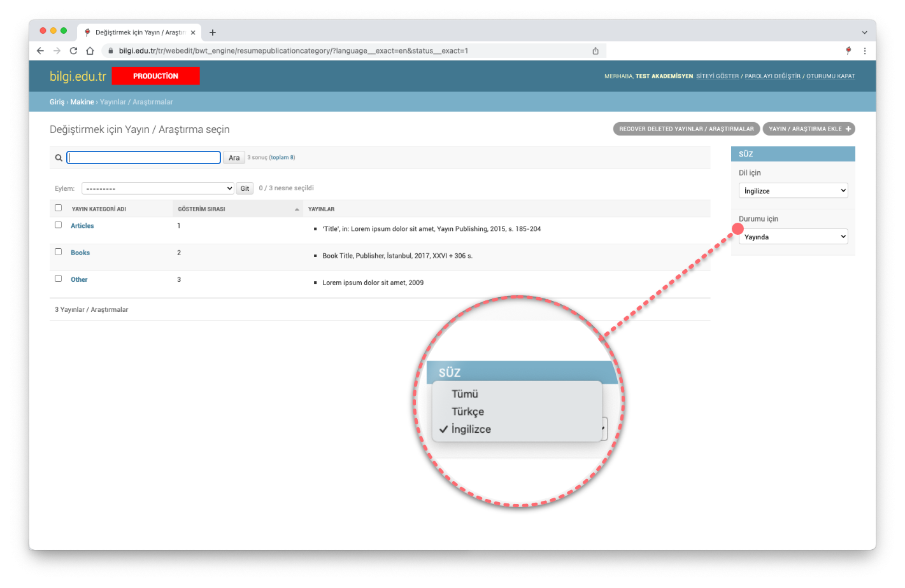Tick the checkbox for Articles row
Viewport: 905px width, 588px height.
coord(59,225)
